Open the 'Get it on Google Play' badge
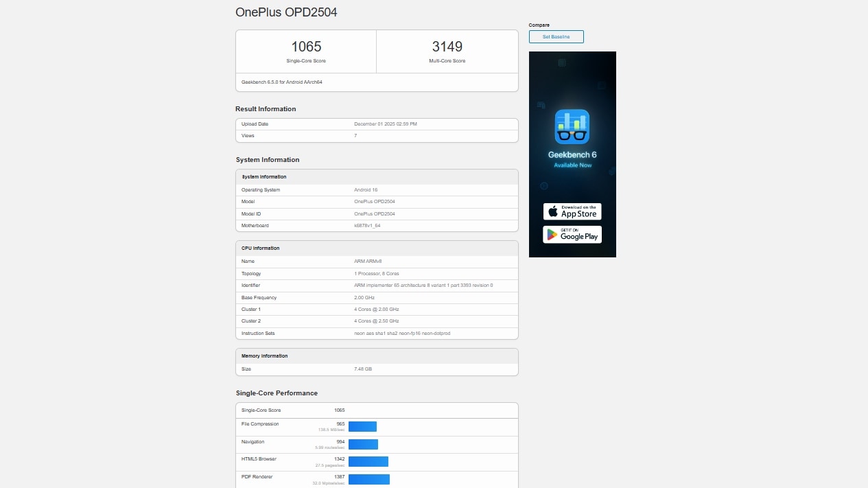Screen dimensions: 868x488 click(572, 234)
